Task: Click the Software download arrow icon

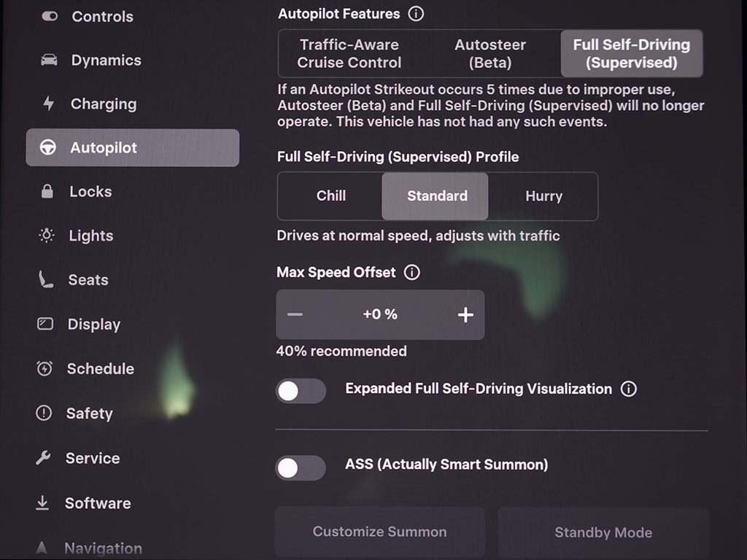Action: click(x=43, y=503)
